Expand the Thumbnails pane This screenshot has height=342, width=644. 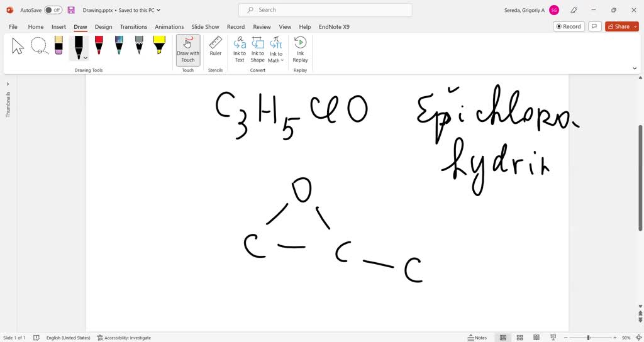(8, 84)
